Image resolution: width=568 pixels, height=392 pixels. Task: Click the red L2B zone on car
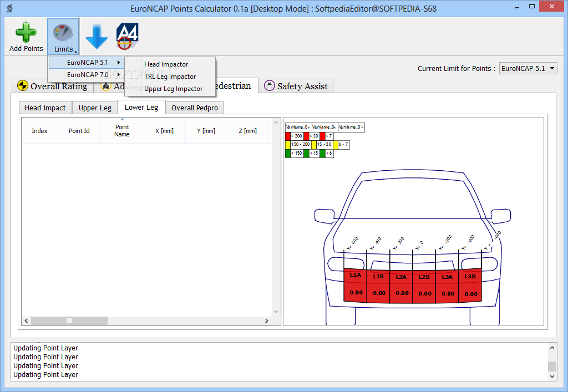click(x=424, y=287)
